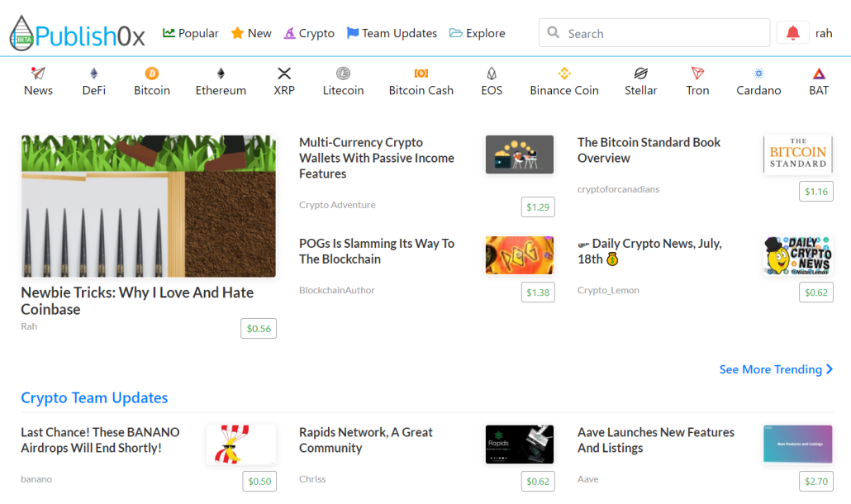Click Crypto_Lemon's $0.62 tip amount
The width and height of the screenshot is (851, 504).
pos(815,292)
